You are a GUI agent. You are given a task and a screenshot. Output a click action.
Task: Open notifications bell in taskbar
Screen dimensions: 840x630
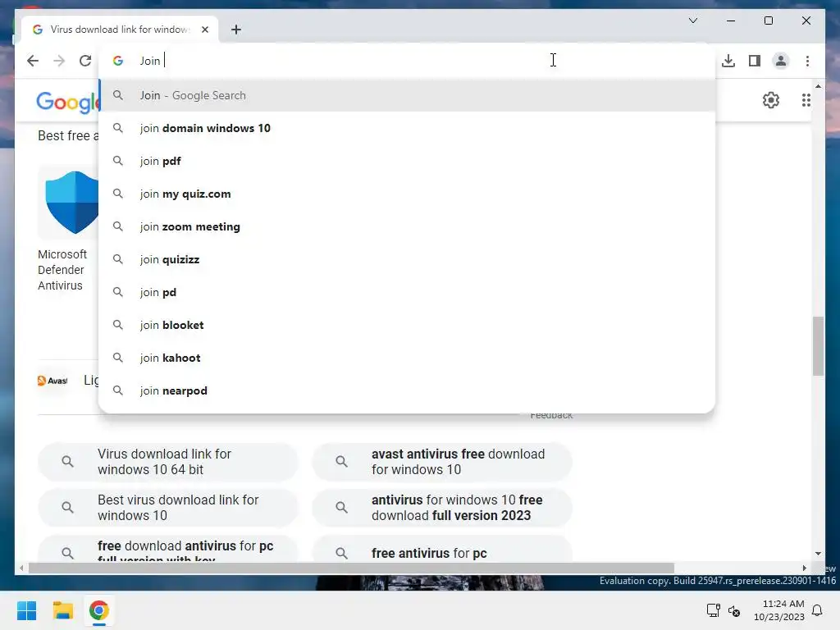[x=817, y=610]
